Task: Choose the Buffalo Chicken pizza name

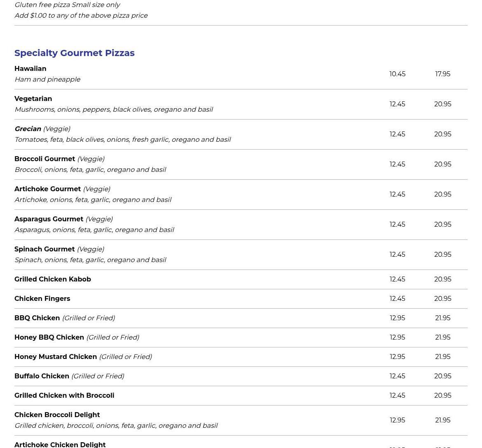Action: (42, 376)
